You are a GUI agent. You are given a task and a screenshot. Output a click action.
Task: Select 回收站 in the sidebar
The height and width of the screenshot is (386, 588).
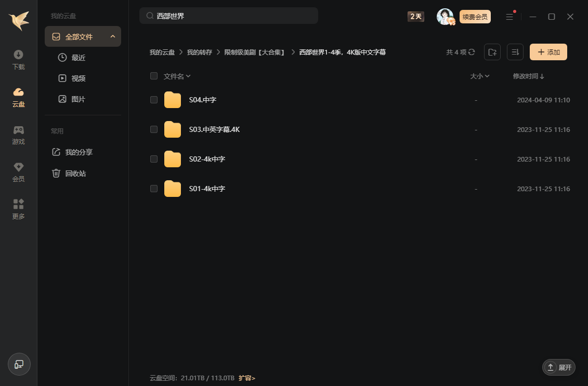pyautogui.click(x=75, y=174)
